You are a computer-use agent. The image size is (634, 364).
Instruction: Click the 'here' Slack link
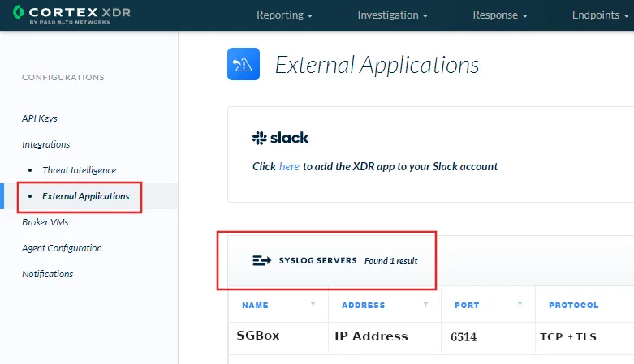click(289, 166)
